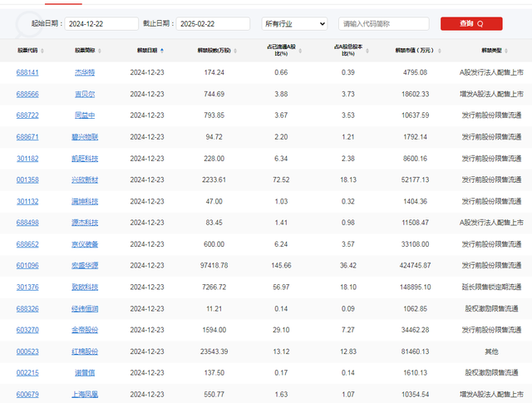Open stock code link 688652
This screenshot has width=532, height=403.
pyautogui.click(x=27, y=244)
